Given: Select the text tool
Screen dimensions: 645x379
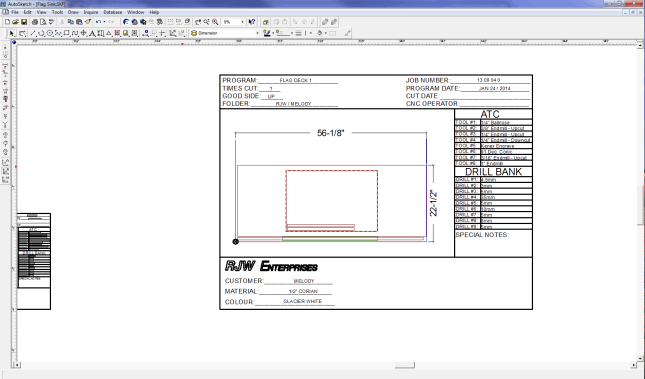Looking at the screenshot, I should (x=92, y=33).
